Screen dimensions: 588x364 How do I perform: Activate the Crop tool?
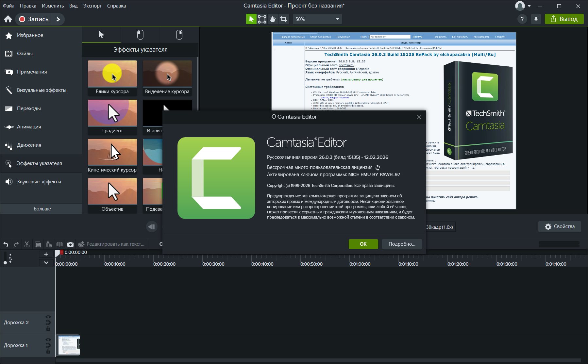point(284,19)
